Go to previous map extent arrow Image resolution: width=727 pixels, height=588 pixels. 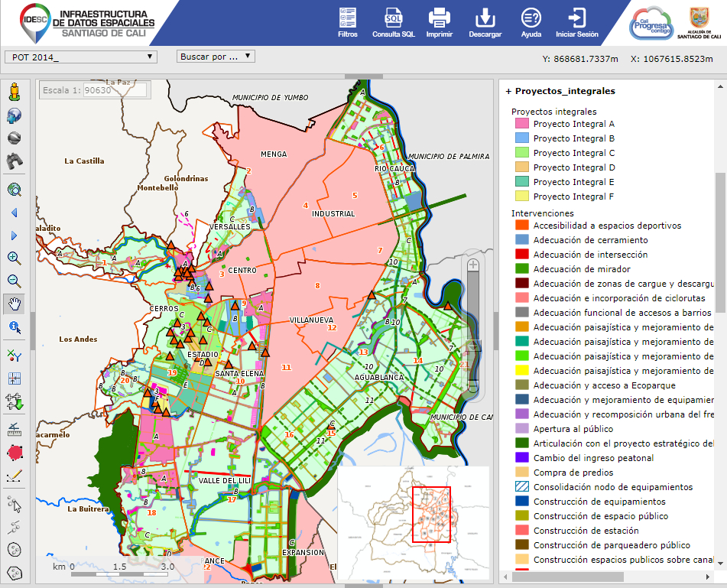pyautogui.click(x=14, y=213)
